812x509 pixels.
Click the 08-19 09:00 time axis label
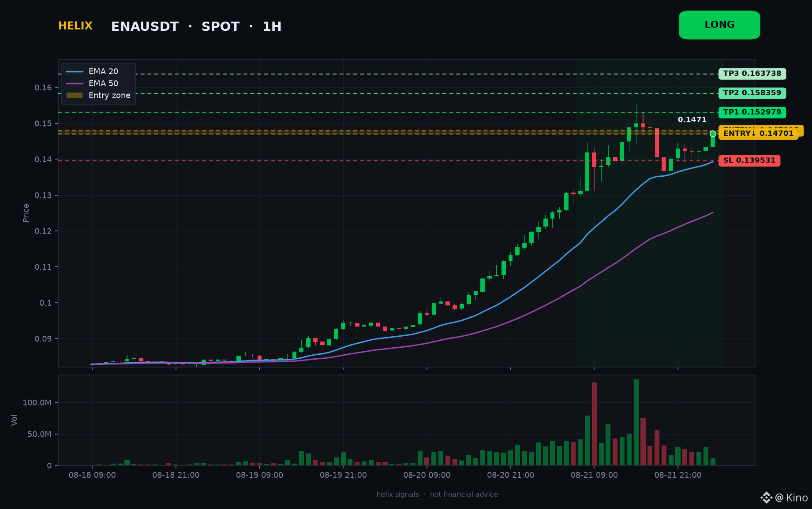click(259, 475)
